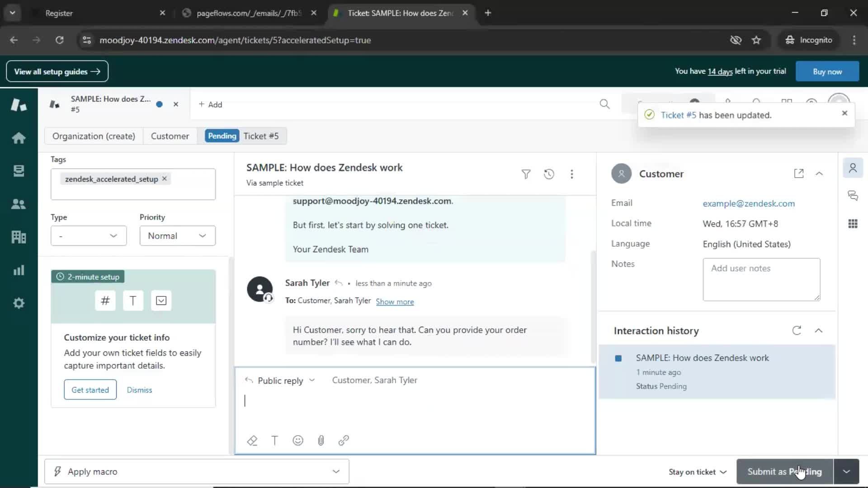Open View all setup guides
Screen dimensions: 868x488
57,71
